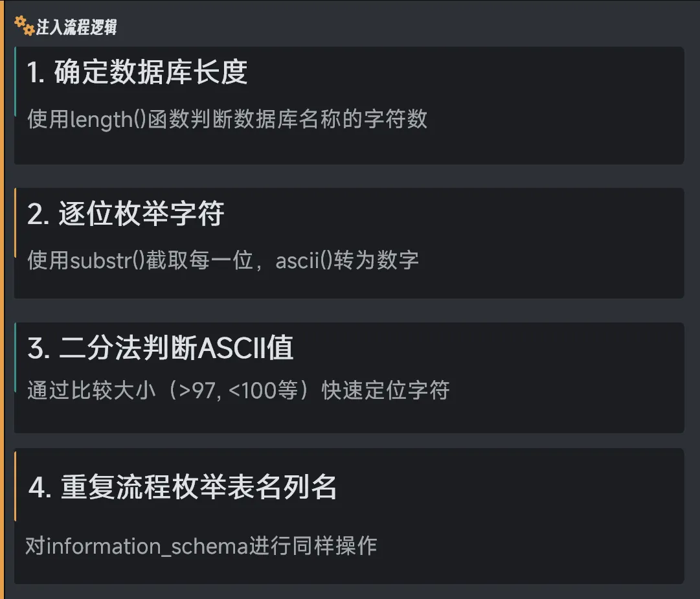This screenshot has width=700, height=599.
Task: Click the teal accent bar of card 3
Action: tap(15, 357)
